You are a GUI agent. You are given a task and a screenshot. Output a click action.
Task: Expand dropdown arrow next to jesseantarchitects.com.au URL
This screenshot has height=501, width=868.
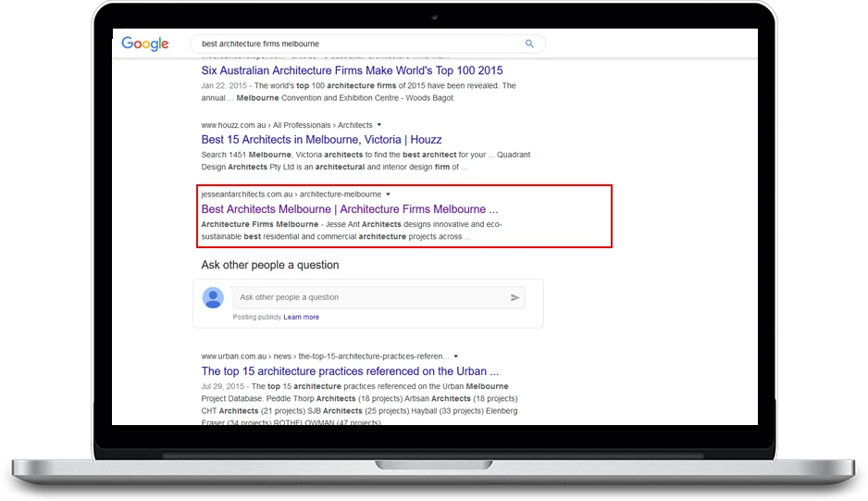(x=388, y=194)
